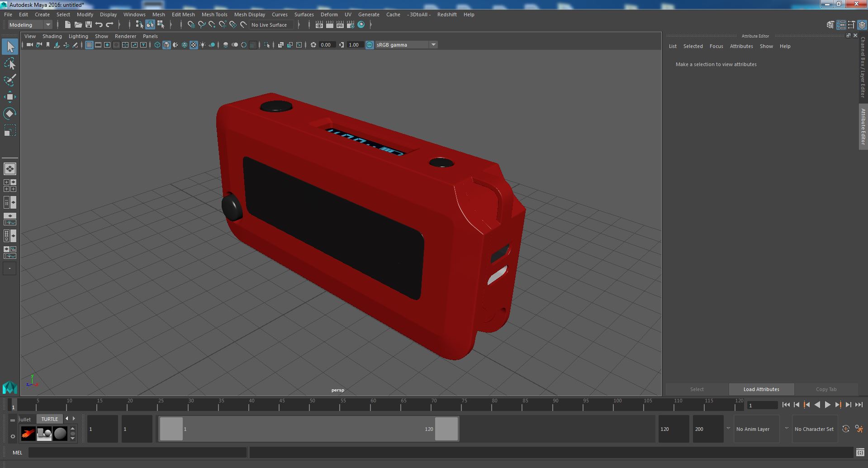Viewport: 868px width, 468px height.
Task: Click the MEL command line input
Action: [138, 453]
